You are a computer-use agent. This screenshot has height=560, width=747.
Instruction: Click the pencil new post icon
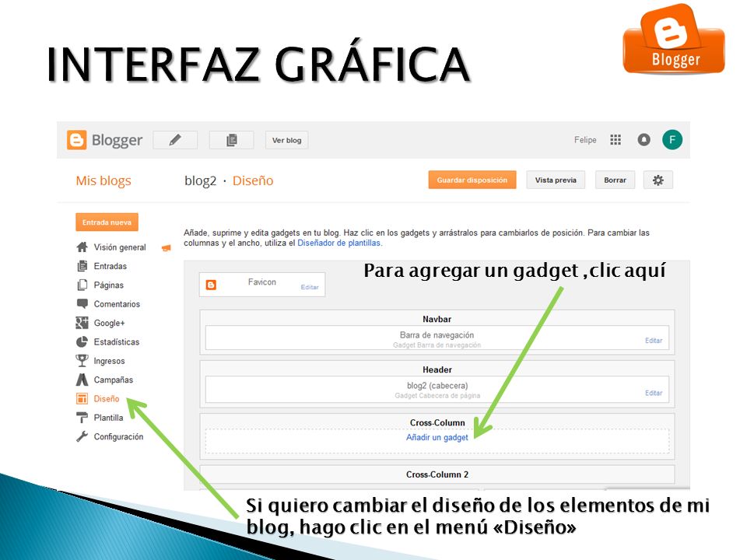click(x=175, y=140)
